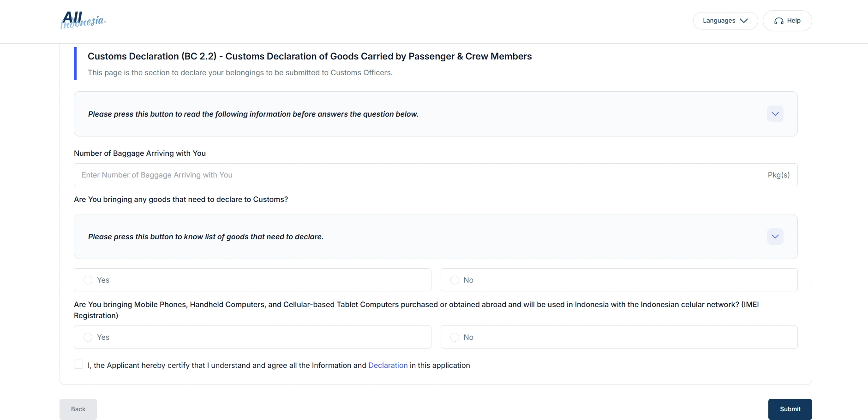The image size is (868, 420).
Task: Click the goods list banner text
Action: point(205,237)
